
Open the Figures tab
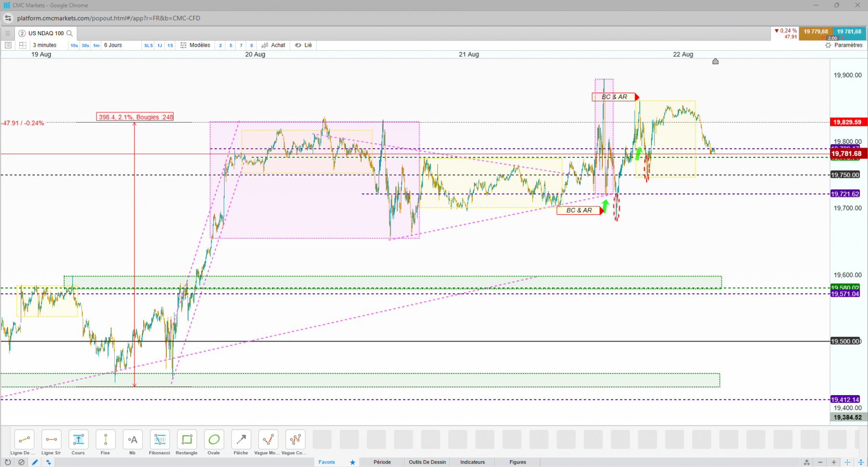click(518, 462)
